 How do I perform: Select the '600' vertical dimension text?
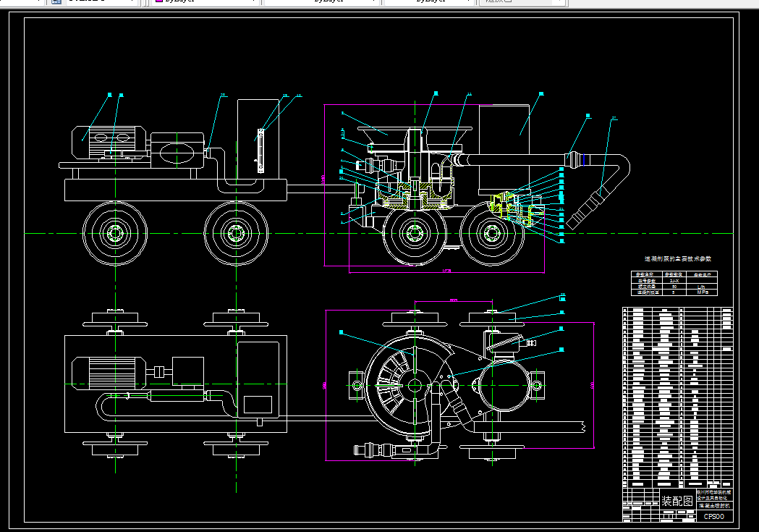(x=592, y=386)
